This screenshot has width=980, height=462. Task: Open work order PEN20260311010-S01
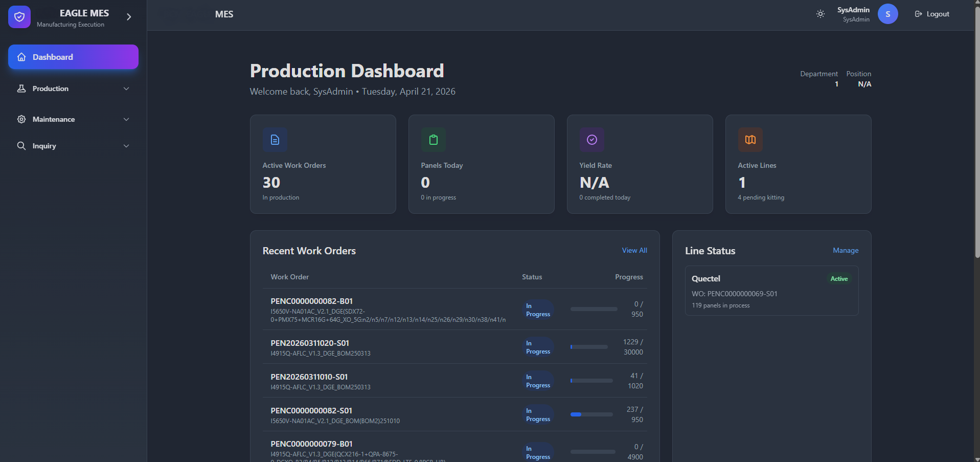pos(309,377)
